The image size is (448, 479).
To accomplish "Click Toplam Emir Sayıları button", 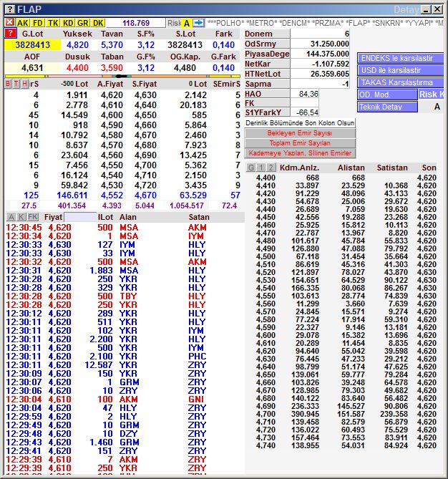I will (300, 143).
